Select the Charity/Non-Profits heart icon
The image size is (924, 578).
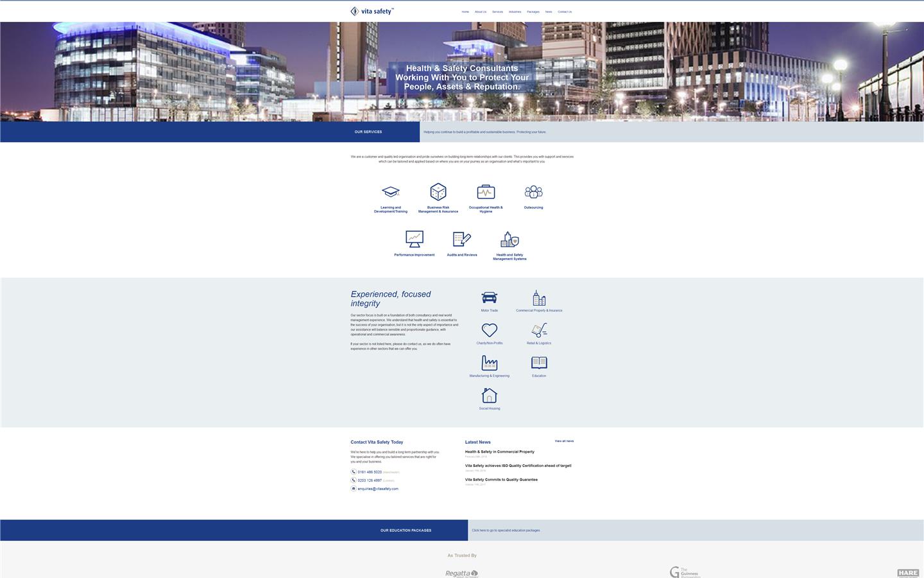489,329
